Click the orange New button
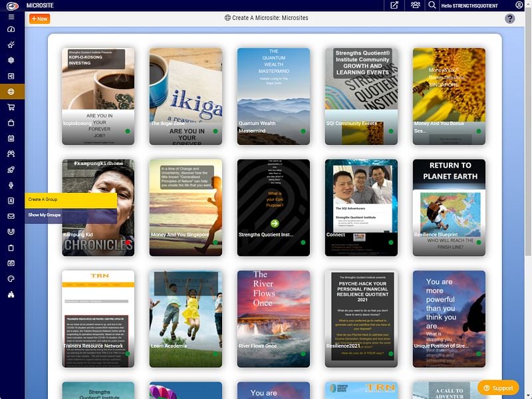Screen dimensions: 532x399 (x=40, y=19)
